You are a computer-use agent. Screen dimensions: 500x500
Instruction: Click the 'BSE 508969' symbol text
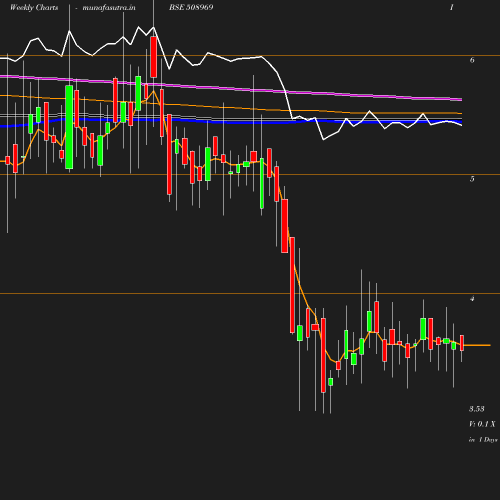coord(191,7)
